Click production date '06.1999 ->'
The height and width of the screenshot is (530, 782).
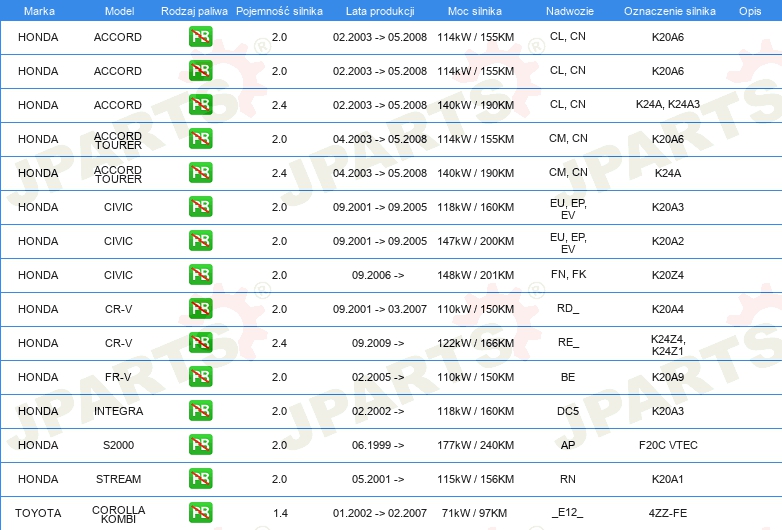[378, 445]
